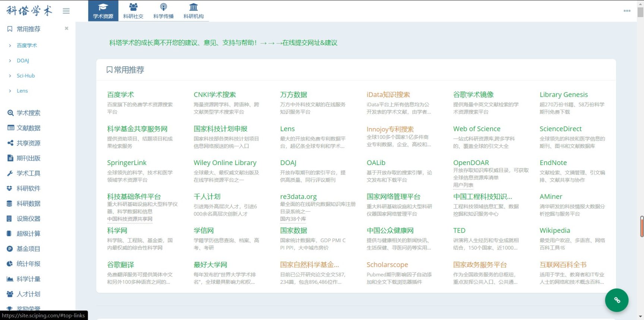The width and height of the screenshot is (644, 320).
Task: Click the 基金项目 circle icon in sidebar
Action: pyautogui.click(x=10, y=249)
